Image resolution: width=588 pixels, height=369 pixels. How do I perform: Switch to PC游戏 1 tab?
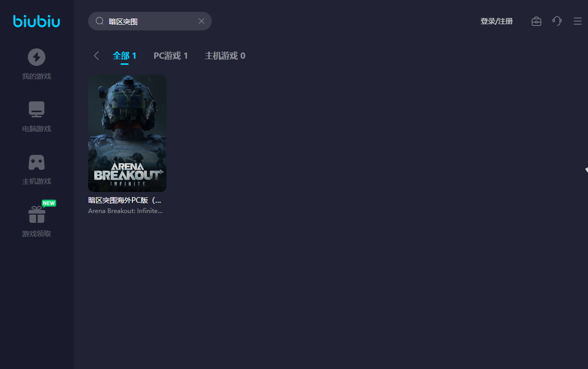point(171,56)
